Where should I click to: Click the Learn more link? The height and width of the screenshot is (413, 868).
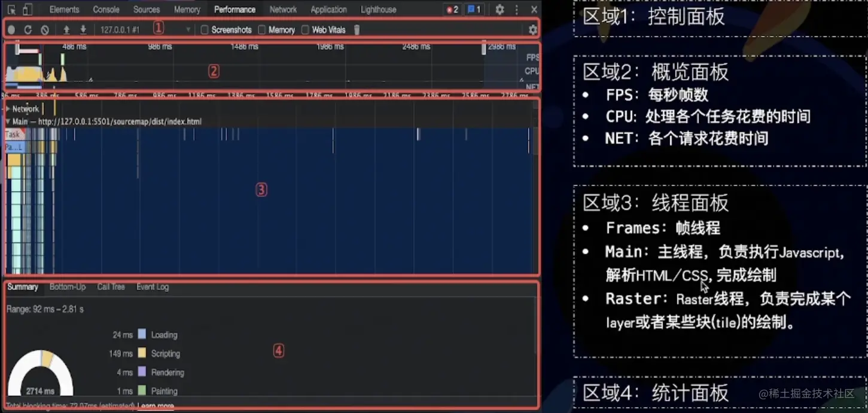click(x=156, y=406)
